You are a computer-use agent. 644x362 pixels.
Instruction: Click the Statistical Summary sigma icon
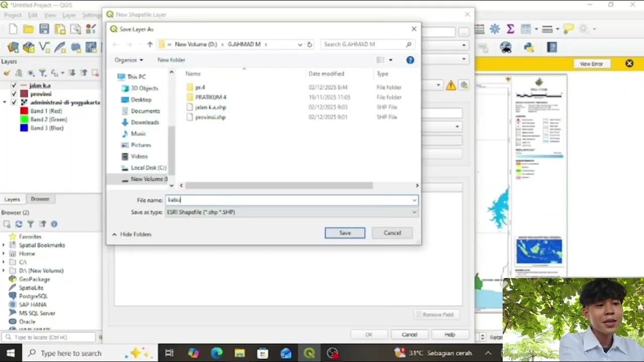(x=510, y=29)
